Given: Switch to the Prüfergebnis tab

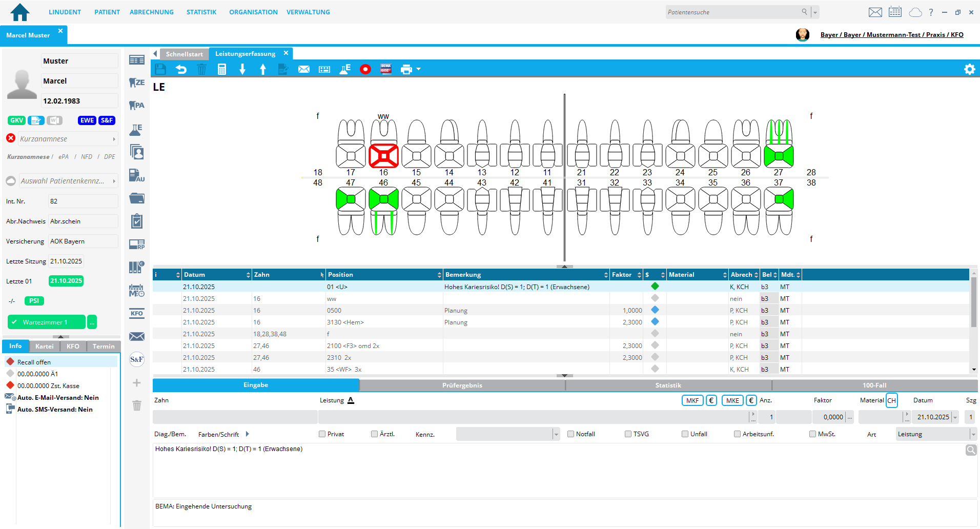Looking at the screenshot, I should 462,385.
